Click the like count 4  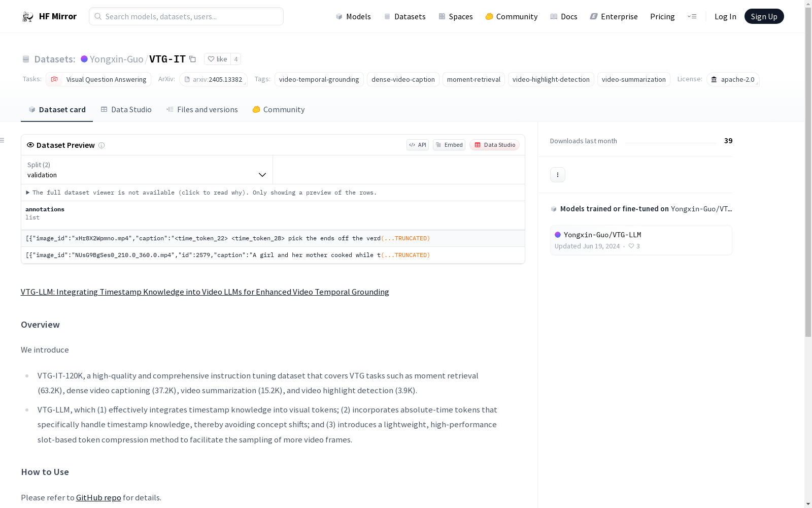coord(235,59)
